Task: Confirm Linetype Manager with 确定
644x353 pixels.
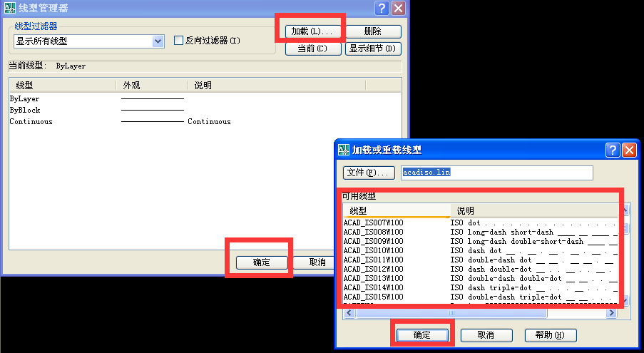Action: (262, 262)
